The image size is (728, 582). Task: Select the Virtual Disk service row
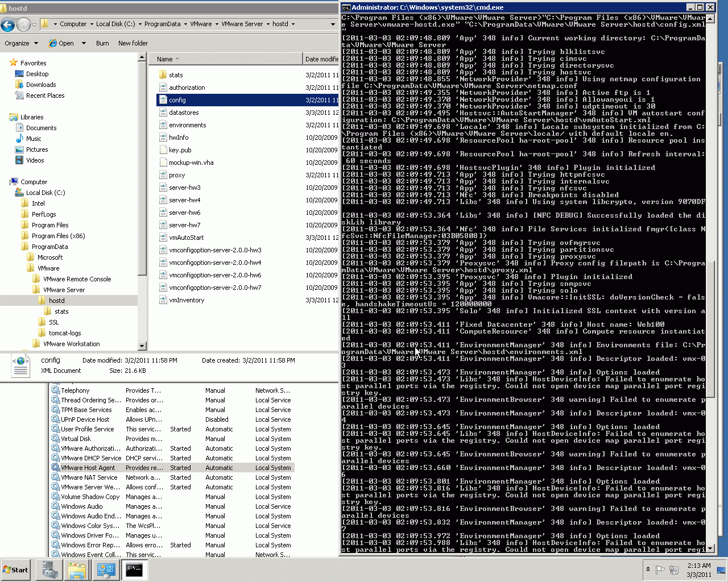click(x=172, y=439)
